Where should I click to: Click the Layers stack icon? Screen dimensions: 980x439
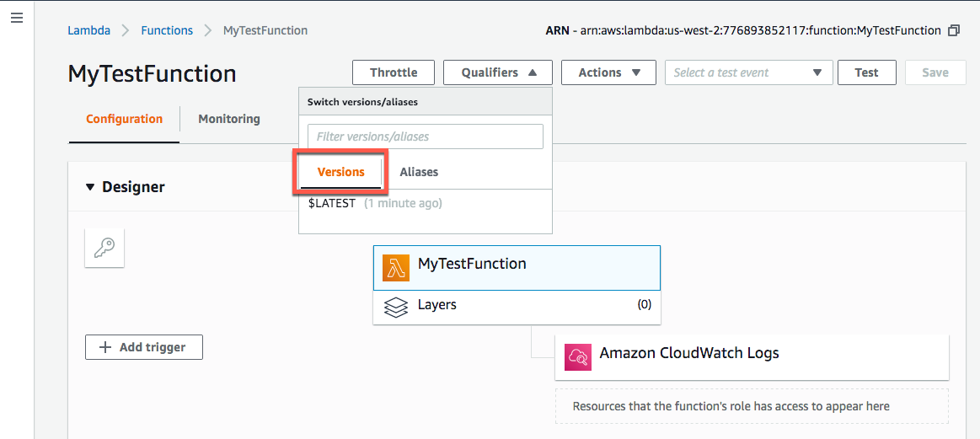[x=395, y=307]
